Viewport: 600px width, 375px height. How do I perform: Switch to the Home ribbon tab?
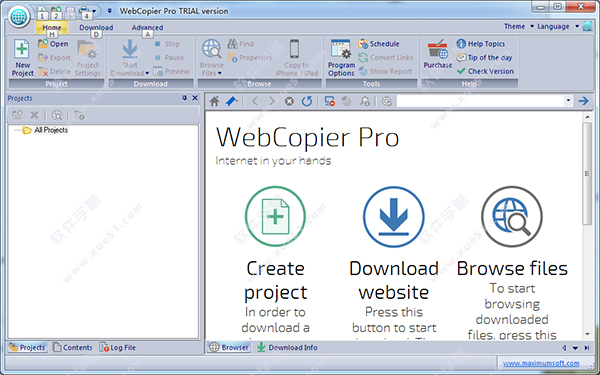coord(52,27)
